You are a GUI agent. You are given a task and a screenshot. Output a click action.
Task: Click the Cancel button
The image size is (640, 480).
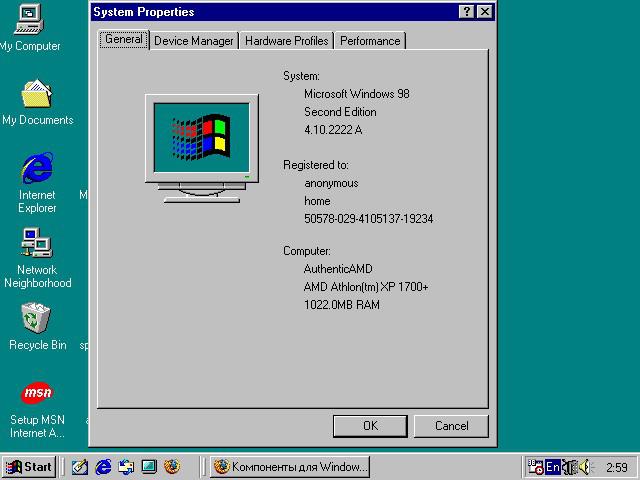tap(451, 426)
